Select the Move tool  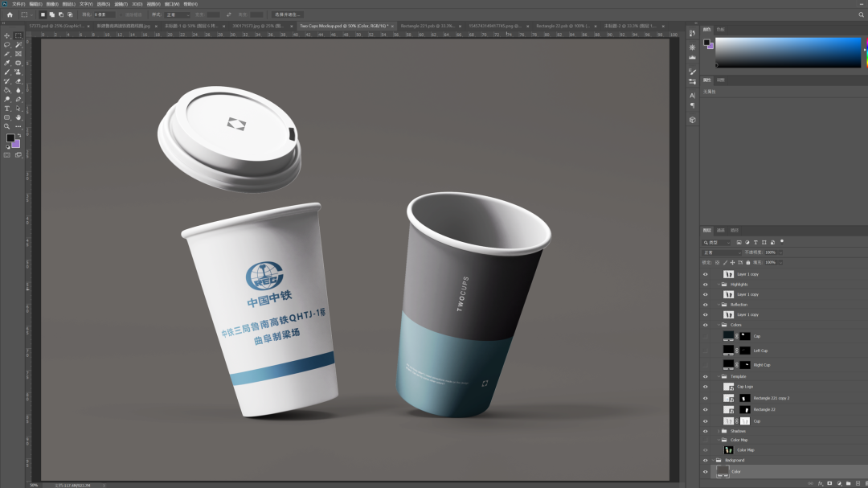pyautogui.click(x=7, y=36)
